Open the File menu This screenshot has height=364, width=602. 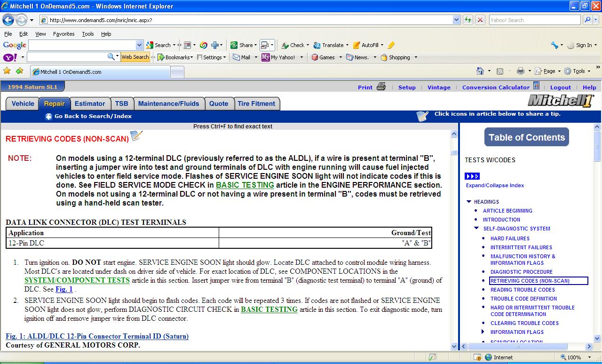[8, 34]
